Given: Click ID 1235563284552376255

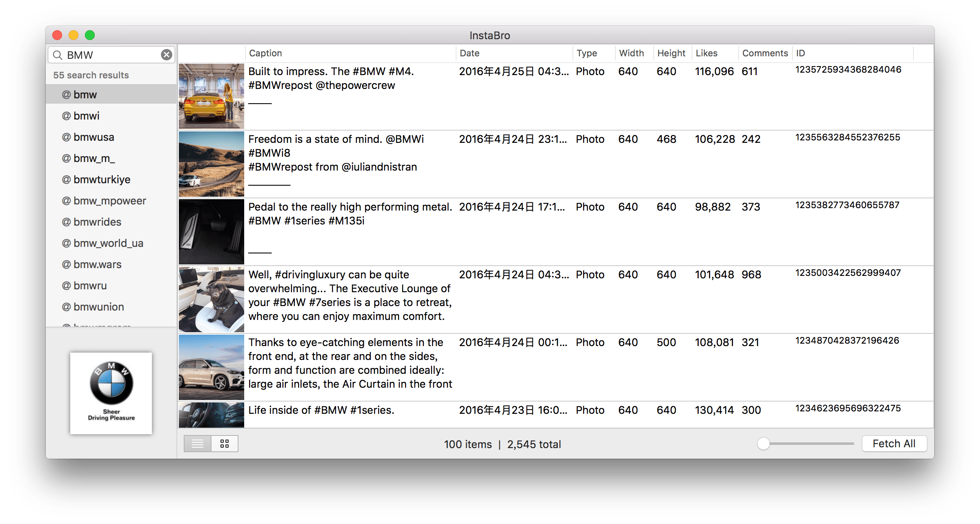Looking at the screenshot, I should (x=848, y=138).
